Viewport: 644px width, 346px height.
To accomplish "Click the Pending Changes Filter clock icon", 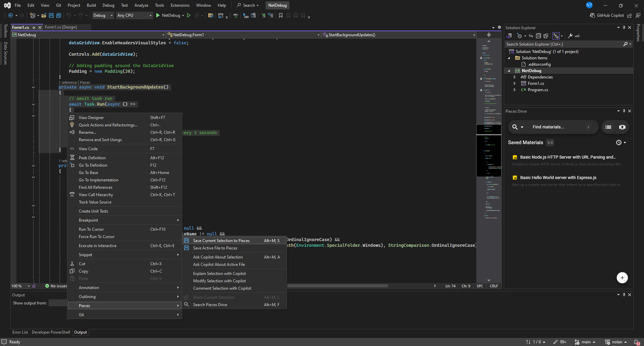I will (520, 36).
